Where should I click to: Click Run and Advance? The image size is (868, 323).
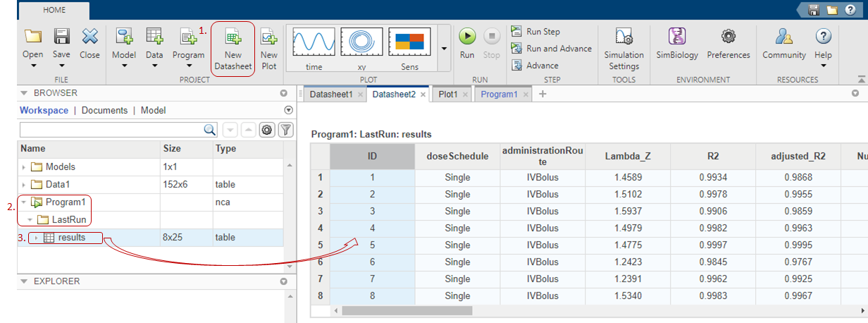pos(551,49)
